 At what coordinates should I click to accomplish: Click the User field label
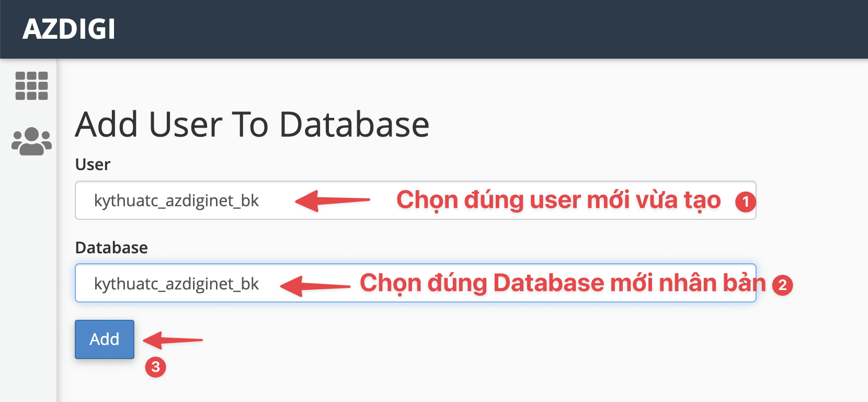coord(93,164)
